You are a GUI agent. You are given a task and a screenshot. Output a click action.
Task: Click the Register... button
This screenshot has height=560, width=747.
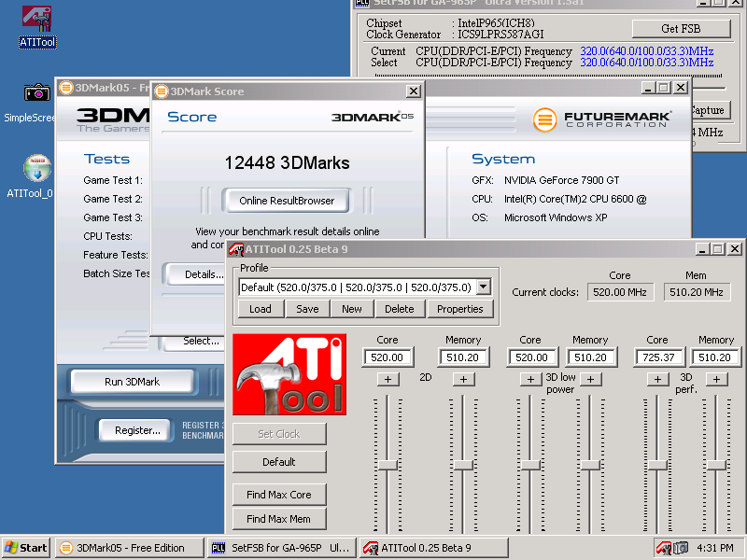pos(135,430)
